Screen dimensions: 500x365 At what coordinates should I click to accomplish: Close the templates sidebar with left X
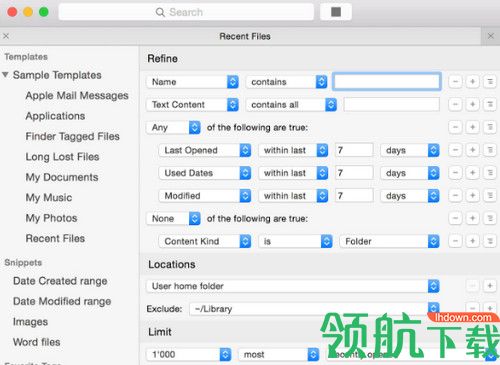pos(6,36)
